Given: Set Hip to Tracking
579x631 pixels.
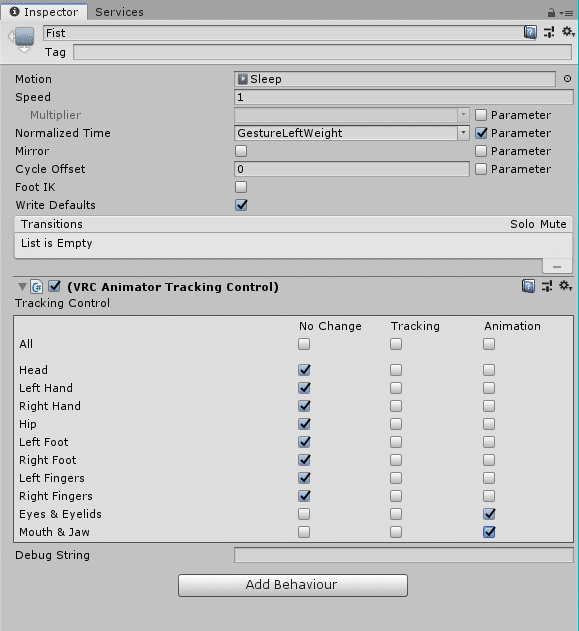Looking at the screenshot, I should click(396, 424).
